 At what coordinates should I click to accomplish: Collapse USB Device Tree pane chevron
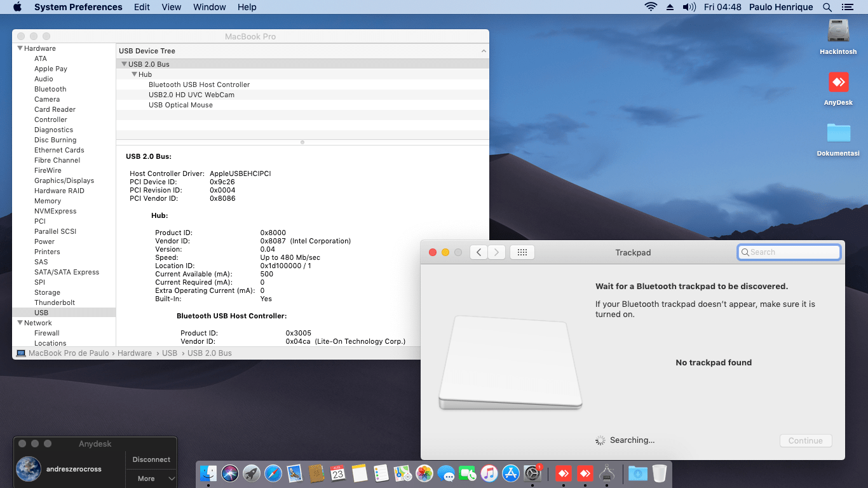[484, 51]
